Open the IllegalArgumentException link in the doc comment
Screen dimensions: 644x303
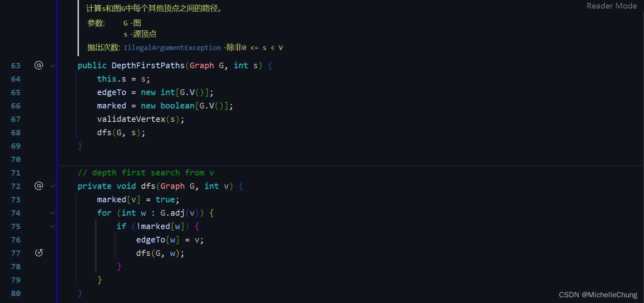172,48
